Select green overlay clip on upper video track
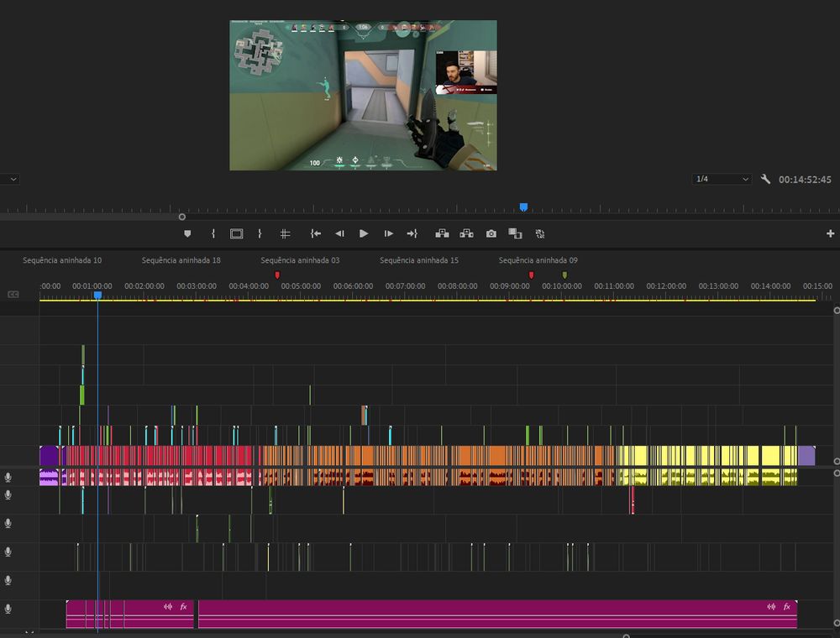 point(83,355)
